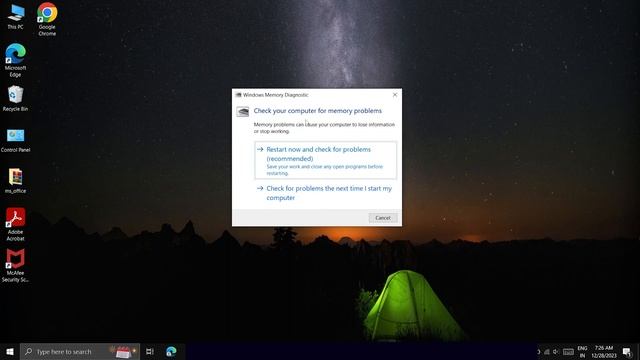Viewport: 640px width, 360px height.
Task: Open Google Chrome desktop shortcut
Action: tap(47, 19)
